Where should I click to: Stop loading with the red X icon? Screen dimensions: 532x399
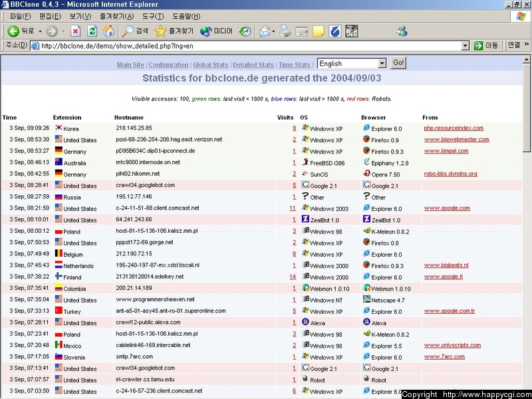pos(75,31)
